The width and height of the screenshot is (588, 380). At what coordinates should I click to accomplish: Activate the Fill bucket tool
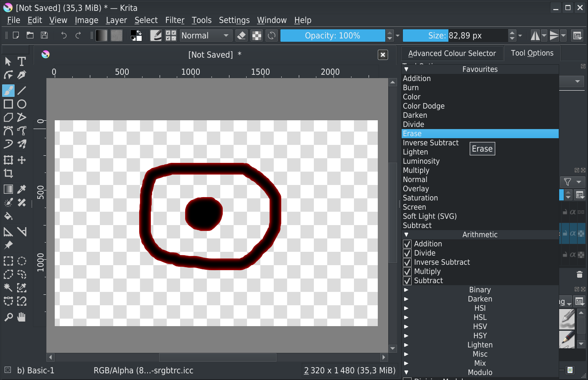[x=8, y=216]
